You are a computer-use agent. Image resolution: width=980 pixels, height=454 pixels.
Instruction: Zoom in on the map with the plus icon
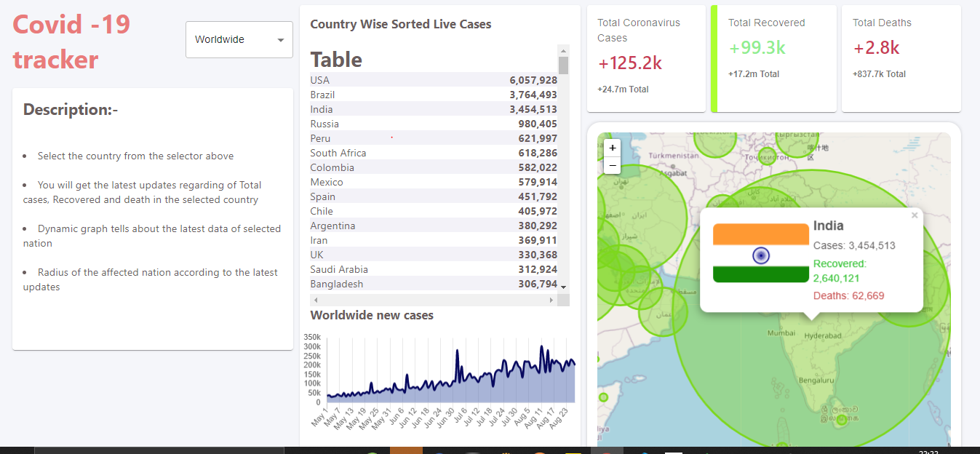coord(612,148)
